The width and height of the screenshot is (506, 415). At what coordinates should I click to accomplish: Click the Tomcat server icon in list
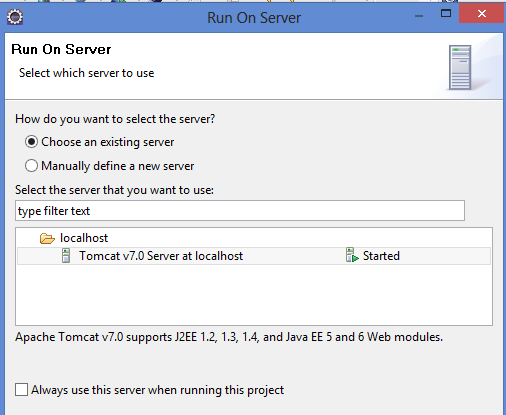click(x=66, y=256)
